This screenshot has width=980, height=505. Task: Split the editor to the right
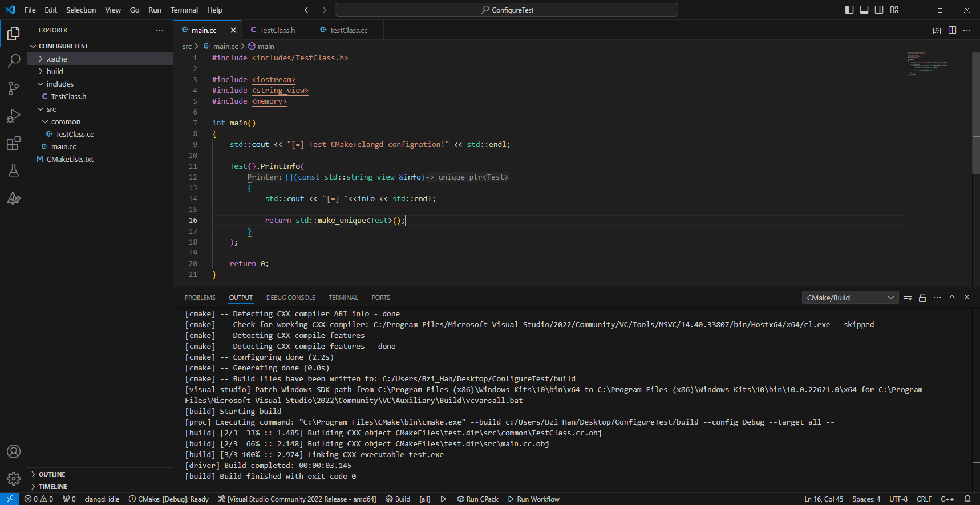pos(952,30)
